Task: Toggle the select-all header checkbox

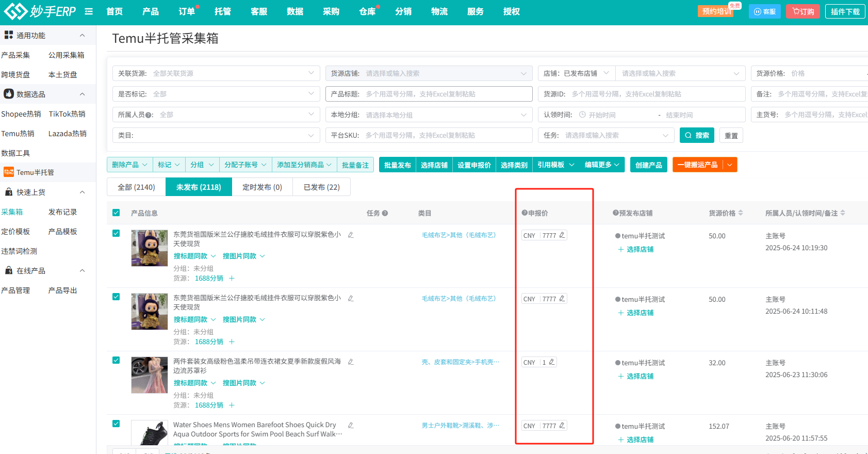Action: (116, 213)
